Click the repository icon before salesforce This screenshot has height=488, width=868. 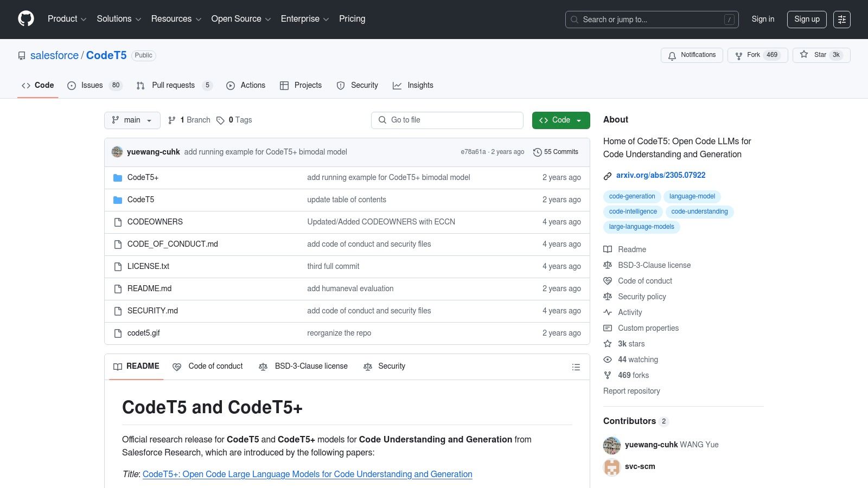click(22, 56)
